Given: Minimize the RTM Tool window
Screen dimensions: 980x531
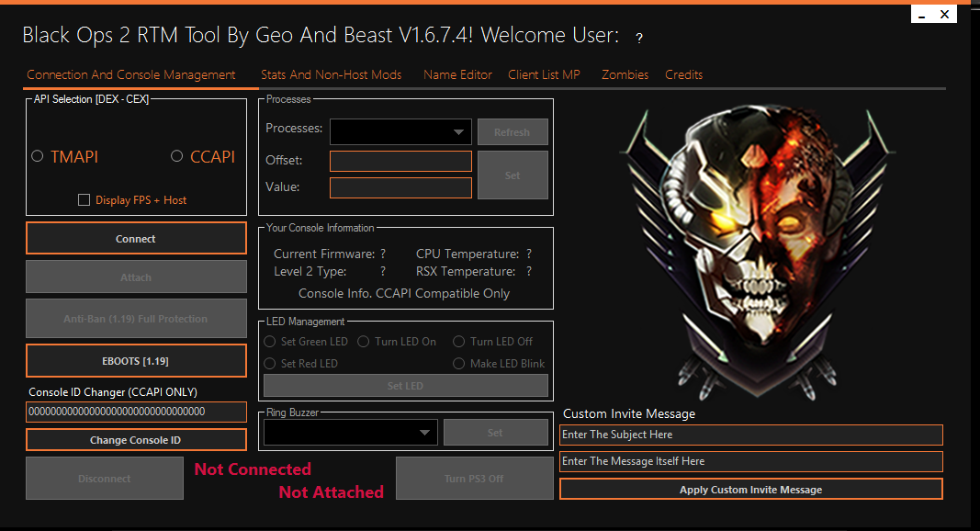Looking at the screenshot, I should (922, 15).
